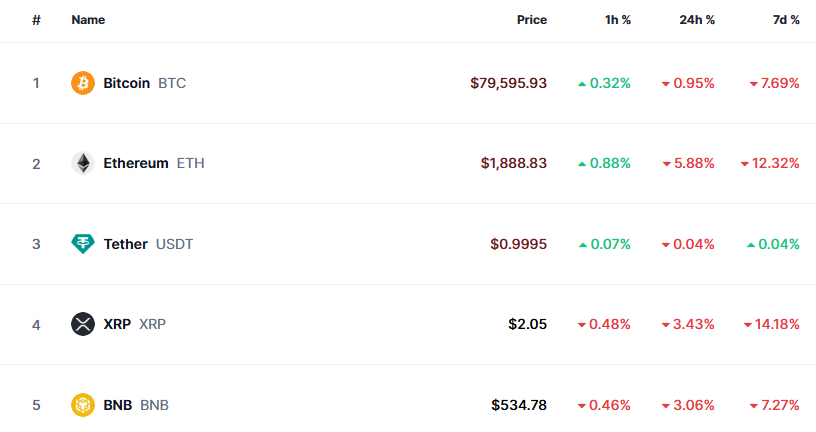
Task: Click Bitcoin price $79,595.93
Action: tap(508, 83)
